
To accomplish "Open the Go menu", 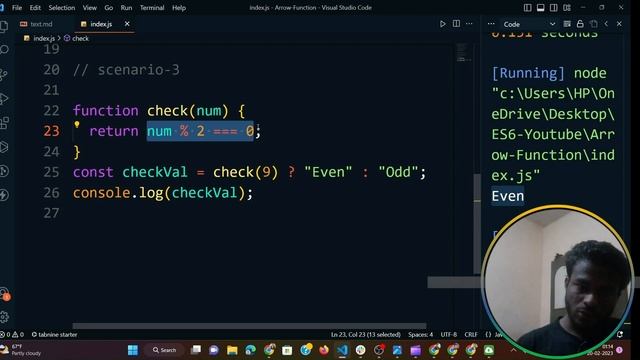I will click(109, 8).
